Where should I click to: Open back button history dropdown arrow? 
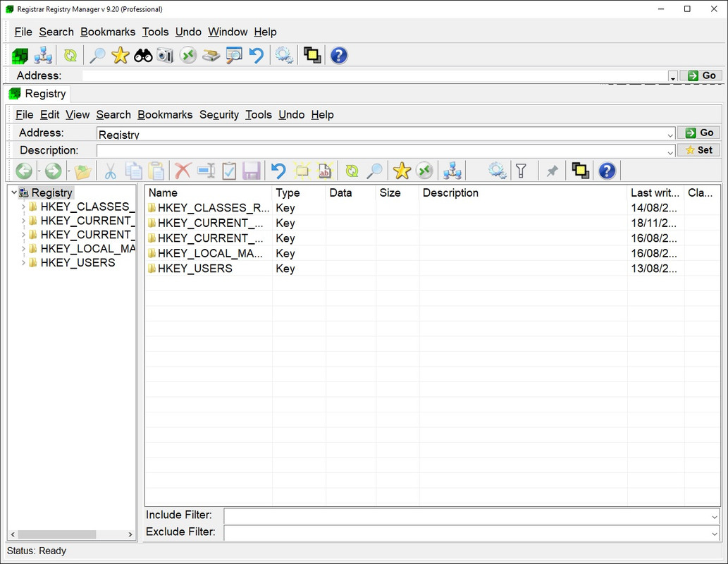(39, 171)
